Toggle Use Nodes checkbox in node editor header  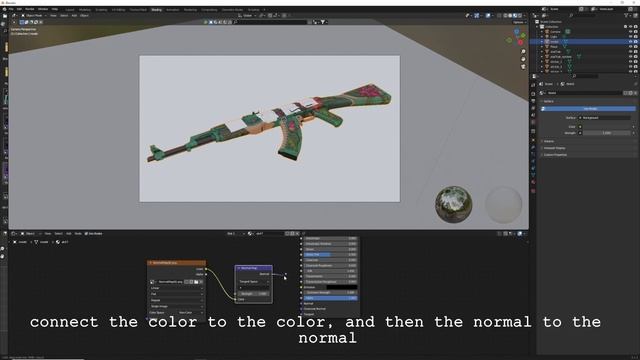tap(93, 233)
